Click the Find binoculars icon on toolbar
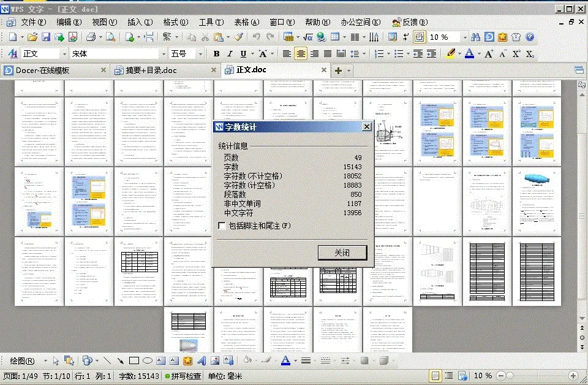Viewport: 588px width, 385px height. pos(476,37)
